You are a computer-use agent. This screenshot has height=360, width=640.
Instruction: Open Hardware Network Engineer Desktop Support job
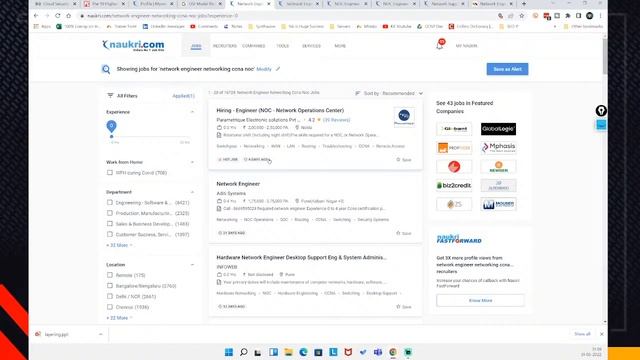pos(301,258)
